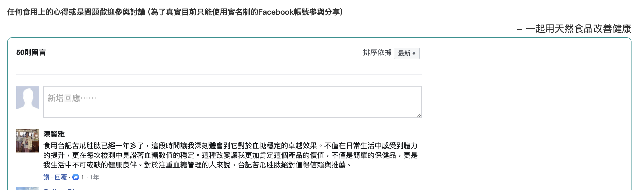The width and height of the screenshot is (644, 190).
Task: Click the divider line under comment header
Action: click(219, 74)
